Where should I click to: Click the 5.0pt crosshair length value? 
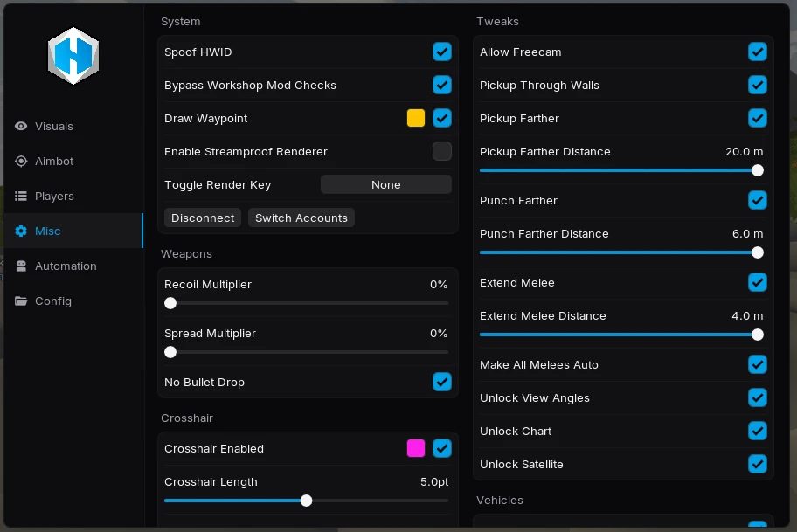click(x=434, y=481)
